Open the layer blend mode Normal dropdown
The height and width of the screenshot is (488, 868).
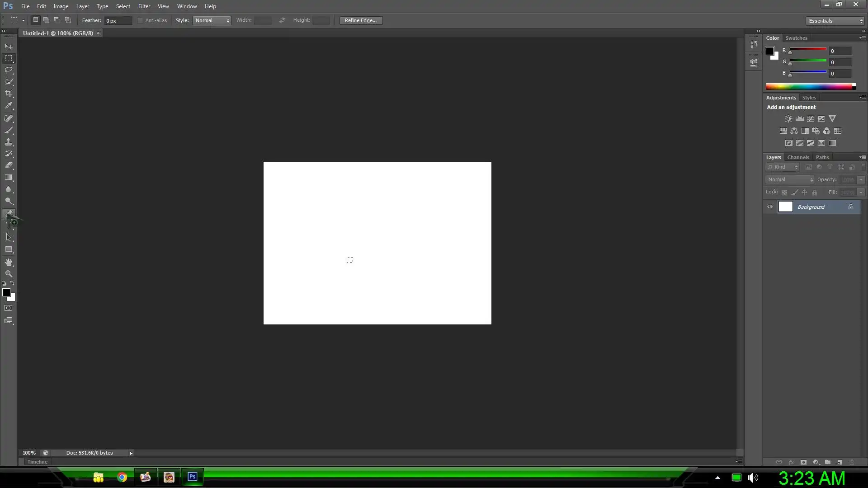pos(790,180)
